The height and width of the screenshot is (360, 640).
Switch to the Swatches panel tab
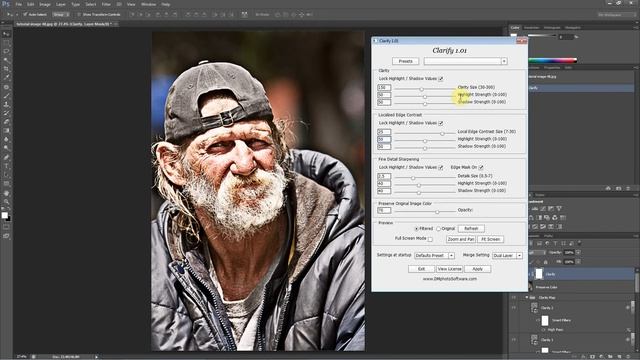[x=531, y=28]
